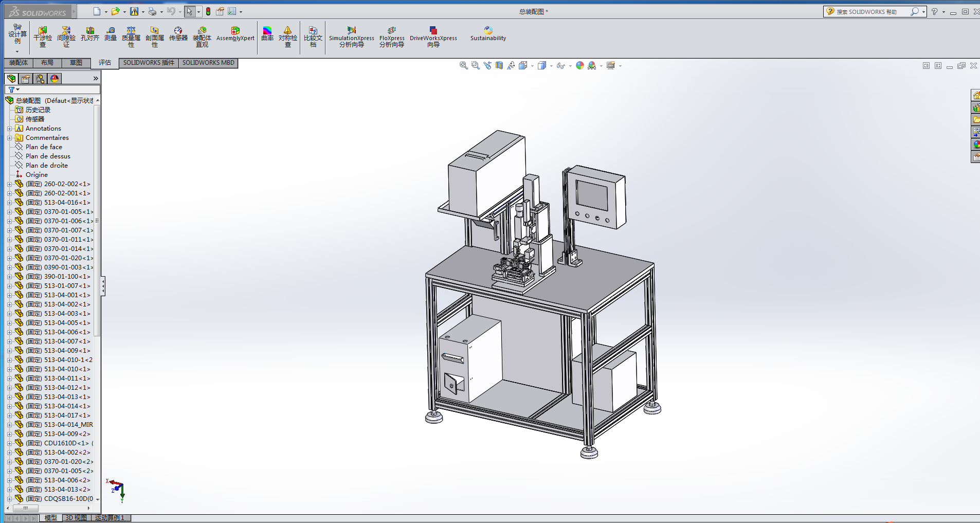
Task: Select Plan de face in feature tree
Action: [44, 147]
